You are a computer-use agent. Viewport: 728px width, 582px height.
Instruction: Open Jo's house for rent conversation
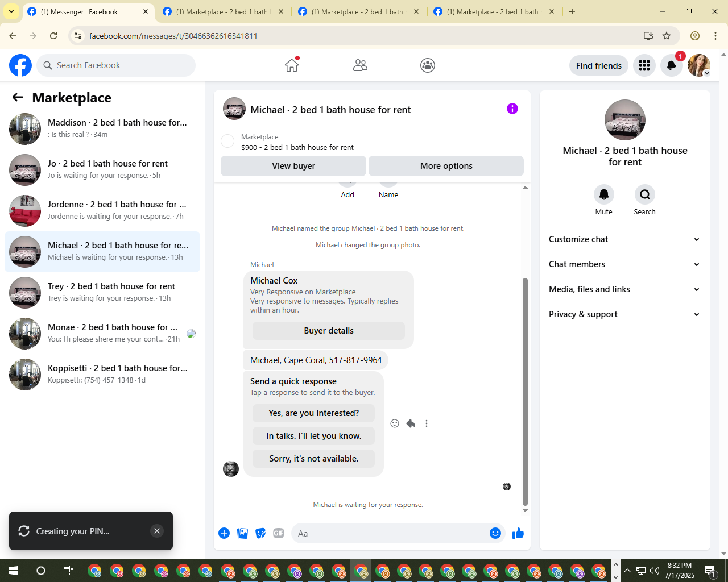tap(102, 170)
